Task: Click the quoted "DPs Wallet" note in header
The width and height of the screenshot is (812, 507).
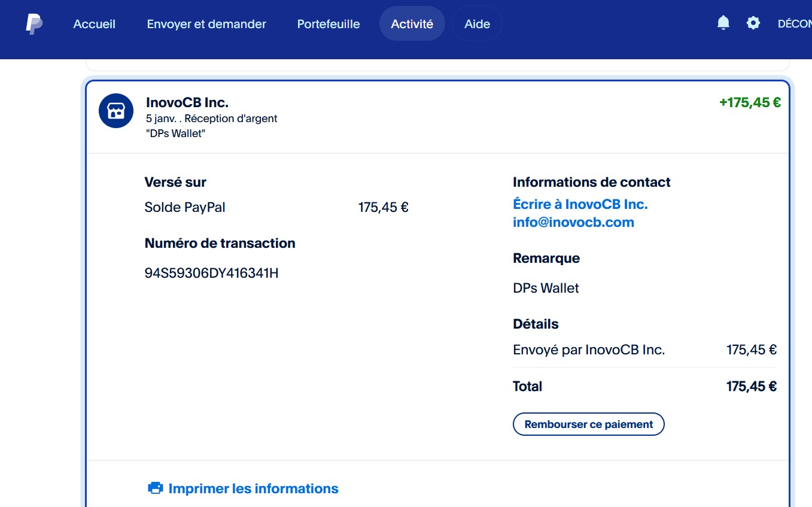Action: pos(176,133)
